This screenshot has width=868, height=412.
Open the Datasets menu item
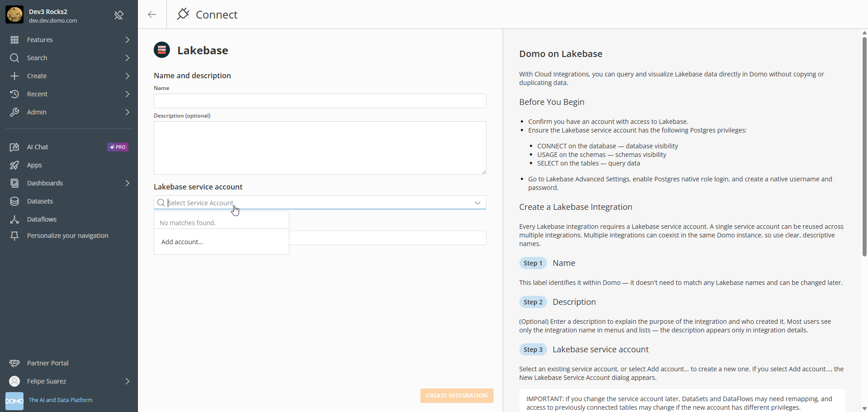(69, 201)
